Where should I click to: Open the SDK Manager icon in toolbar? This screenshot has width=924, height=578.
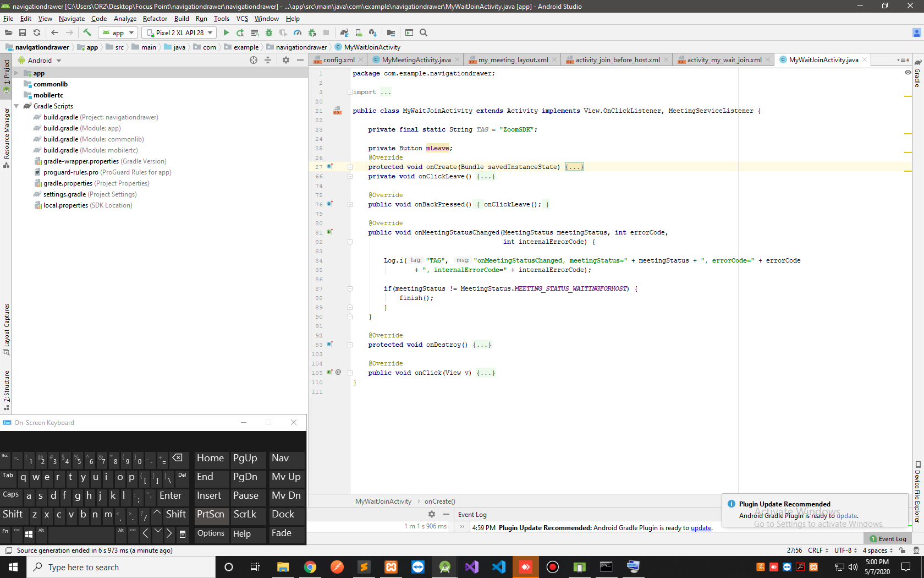pyautogui.click(x=373, y=32)
